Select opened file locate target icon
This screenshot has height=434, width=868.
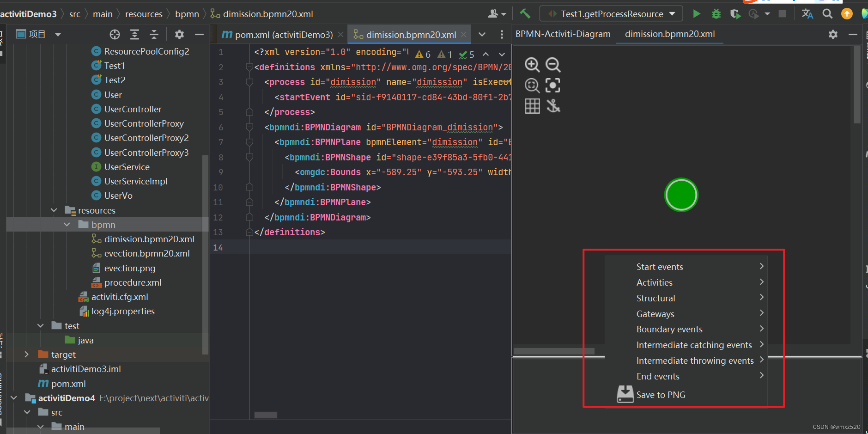115,34
